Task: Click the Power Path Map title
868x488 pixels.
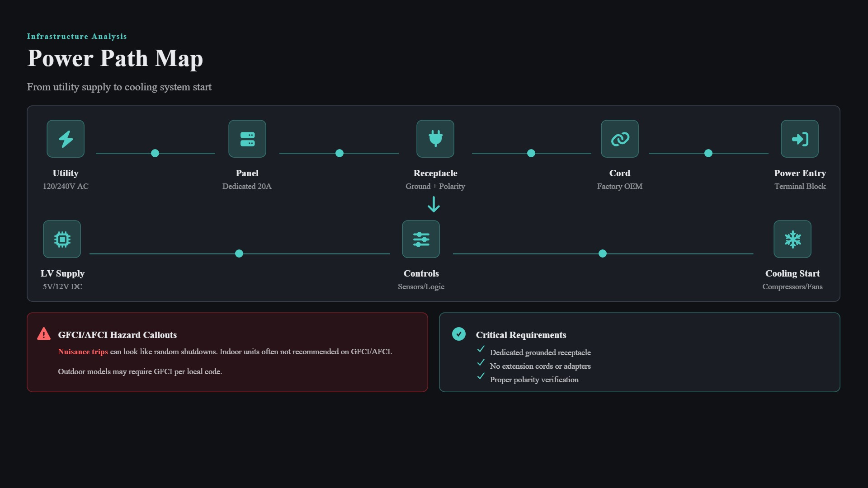Action: [x=115, y=58]
